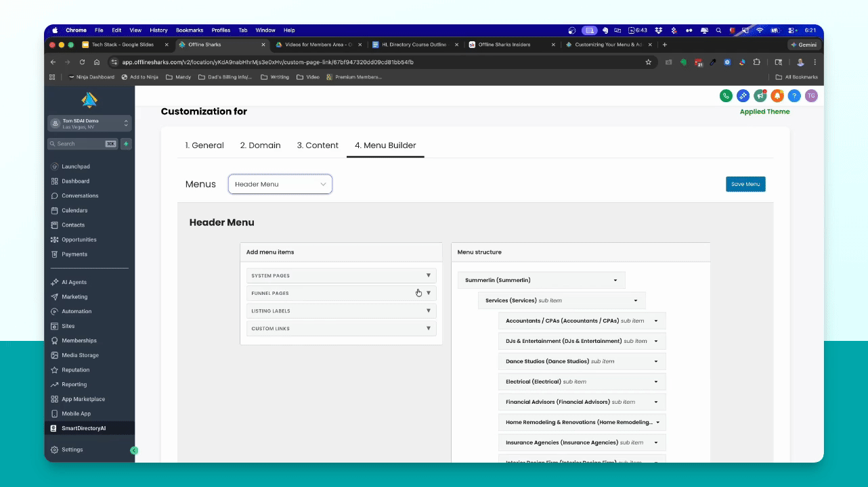Screen dimensions: 868x487
Task: Switch to the 1. General tab
Action: pyautogui.click(x=204, y=145)
